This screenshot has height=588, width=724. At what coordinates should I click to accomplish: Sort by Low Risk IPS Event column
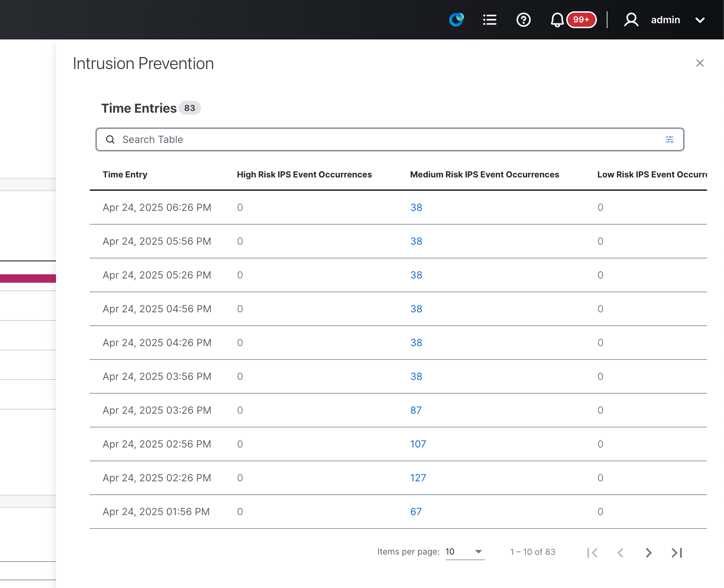(x=652, y=175)
